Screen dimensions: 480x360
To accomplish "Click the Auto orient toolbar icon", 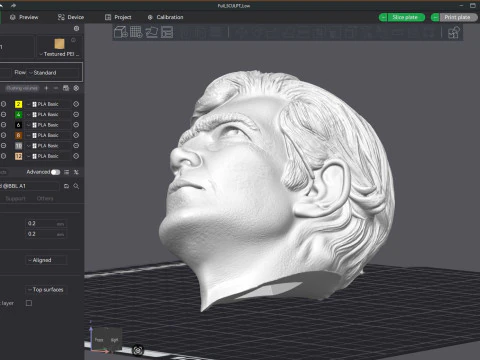I will coord(152,32).
